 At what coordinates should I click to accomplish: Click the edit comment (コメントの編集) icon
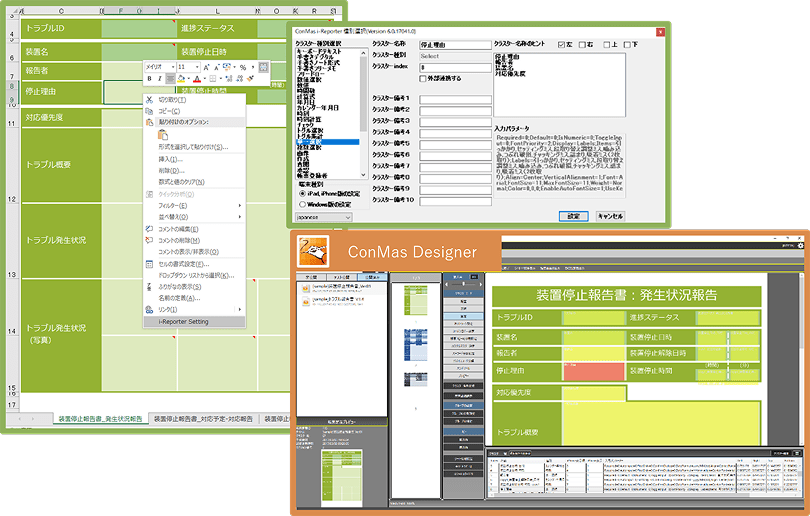pyautogui.click(x=149, y=229)
